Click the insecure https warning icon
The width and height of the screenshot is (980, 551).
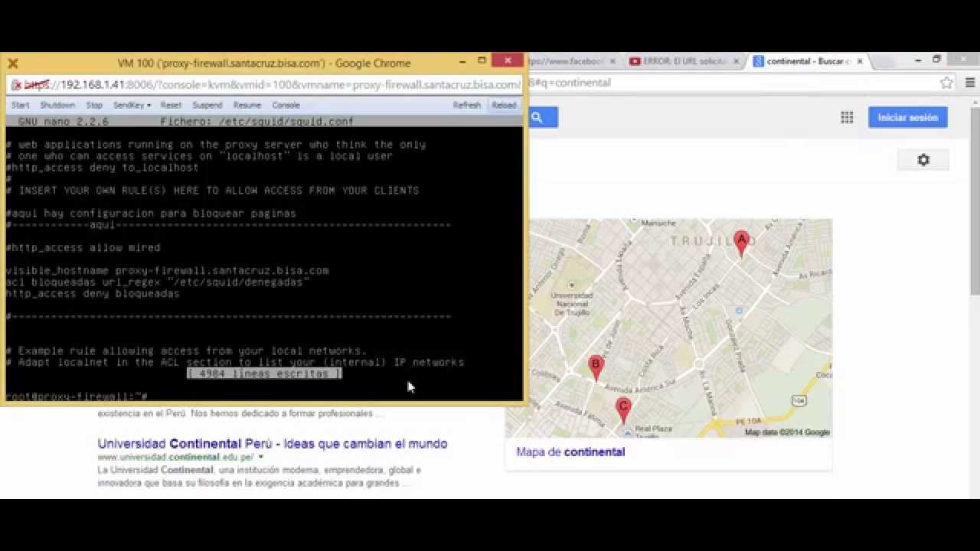pos(16,85)
